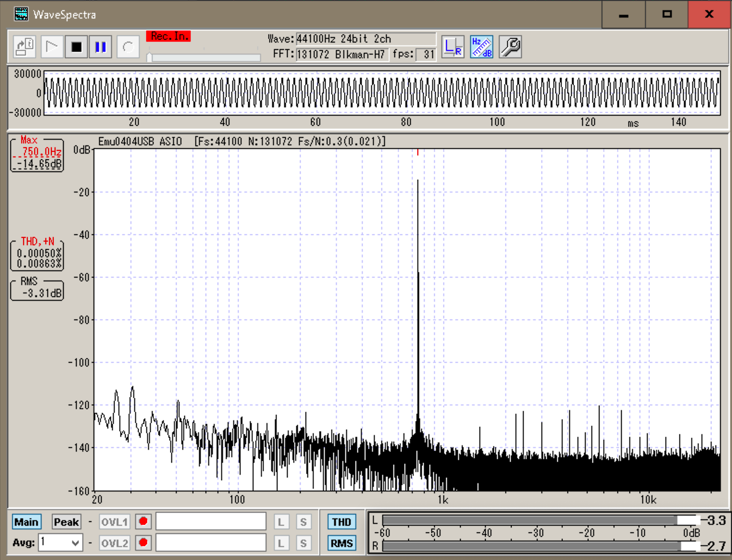Click the WaveSpectra app icon in title bar
Viewport: 732px width, 560px height.
(x=21, y=14)
